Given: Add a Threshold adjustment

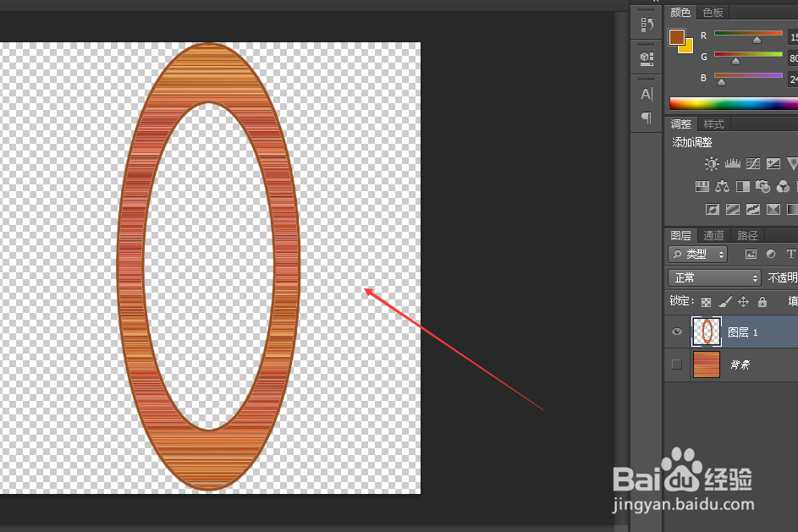Looking at the screenshot, I should pos(752,209).
